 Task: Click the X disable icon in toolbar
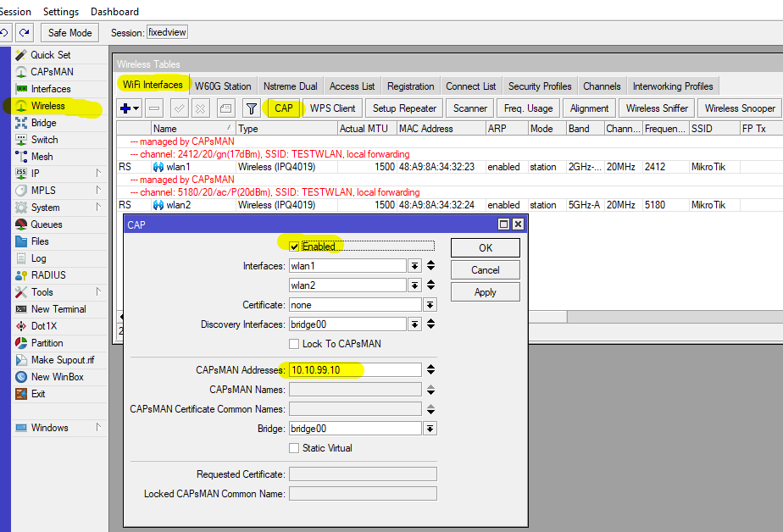pyautogui.click(x=201, y=108)
